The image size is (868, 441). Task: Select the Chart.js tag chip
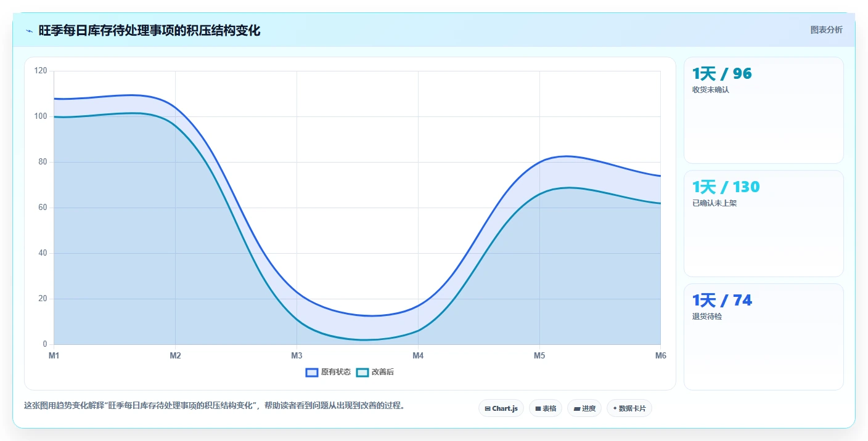[x=501, y=408]
